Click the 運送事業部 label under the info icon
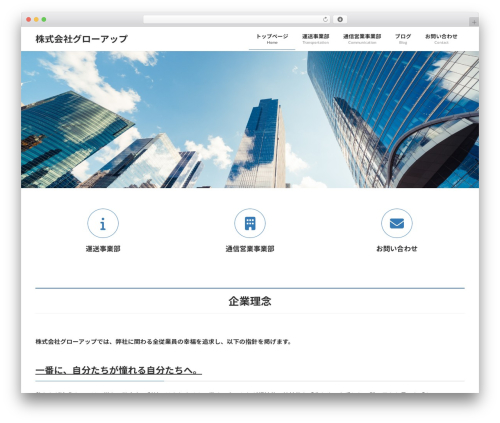500x423 pixels. coord(103,249)
